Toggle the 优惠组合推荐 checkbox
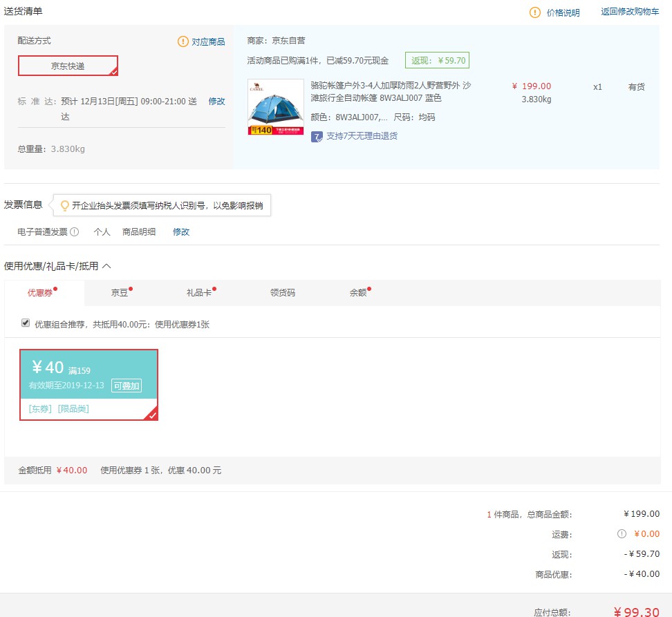The height and width of the screenshot is (617, 672). tap(26, 323)
